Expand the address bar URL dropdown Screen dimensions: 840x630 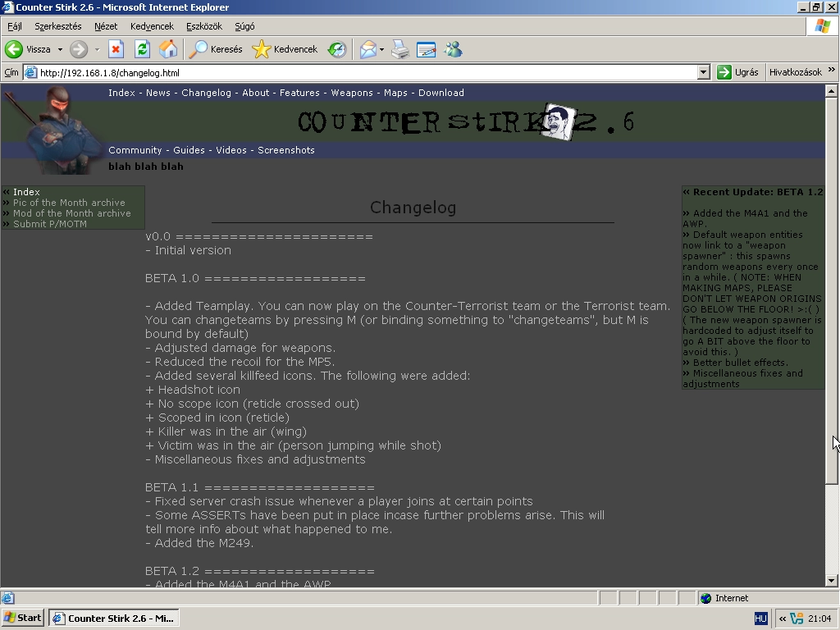pos(704,72)
